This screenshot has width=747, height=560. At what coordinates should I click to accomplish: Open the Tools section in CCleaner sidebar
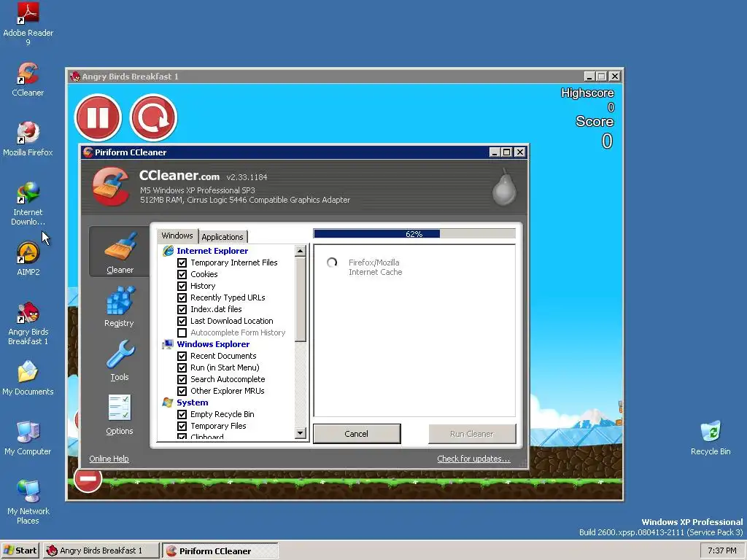(120, 360)
